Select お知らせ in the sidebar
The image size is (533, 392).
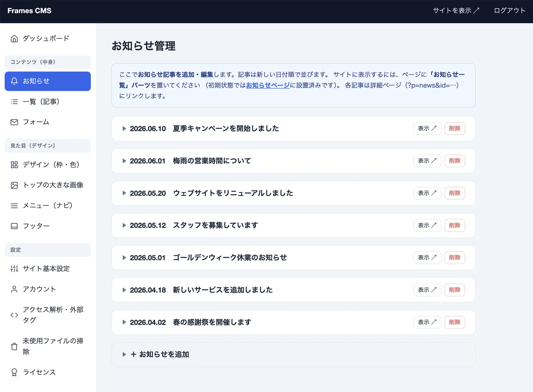(x=48, y=81)
